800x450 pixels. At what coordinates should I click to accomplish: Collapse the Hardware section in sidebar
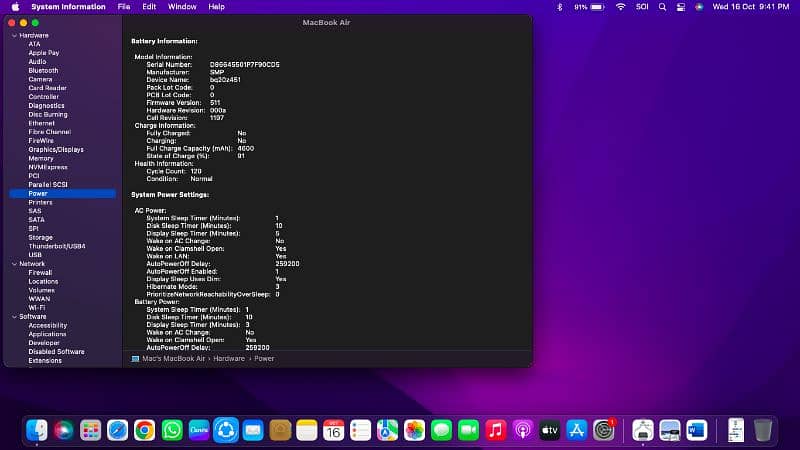pyautogui.click(x=13, y=35)
